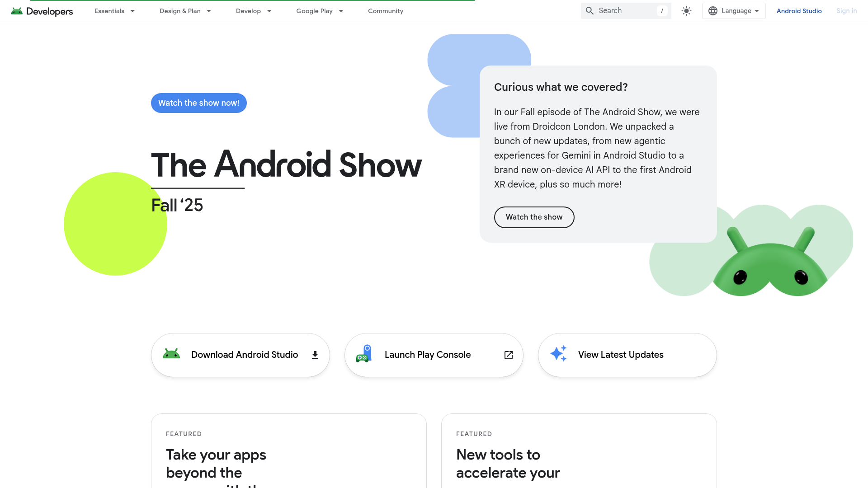Image resolution: width=868 pixels, height=488 pixels.
Task: Select the search magnifier icon
Action: [x=589, y=10]
